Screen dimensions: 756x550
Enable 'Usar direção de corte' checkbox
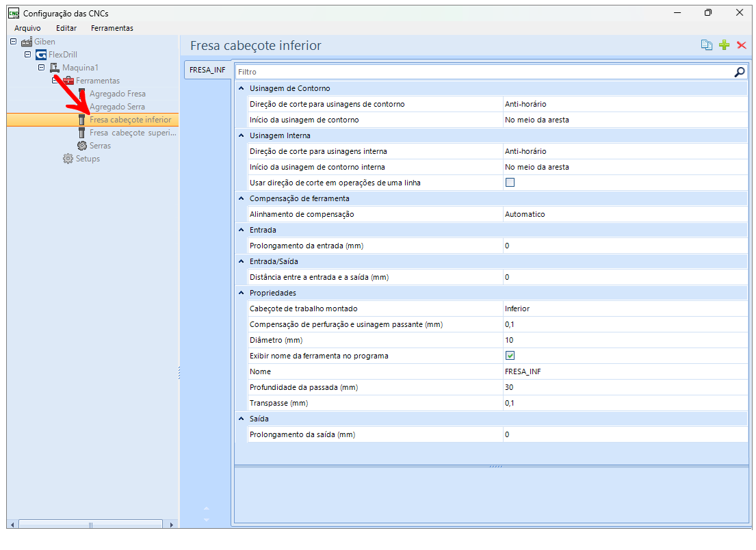pyautogui.click(x=510, y=183)
